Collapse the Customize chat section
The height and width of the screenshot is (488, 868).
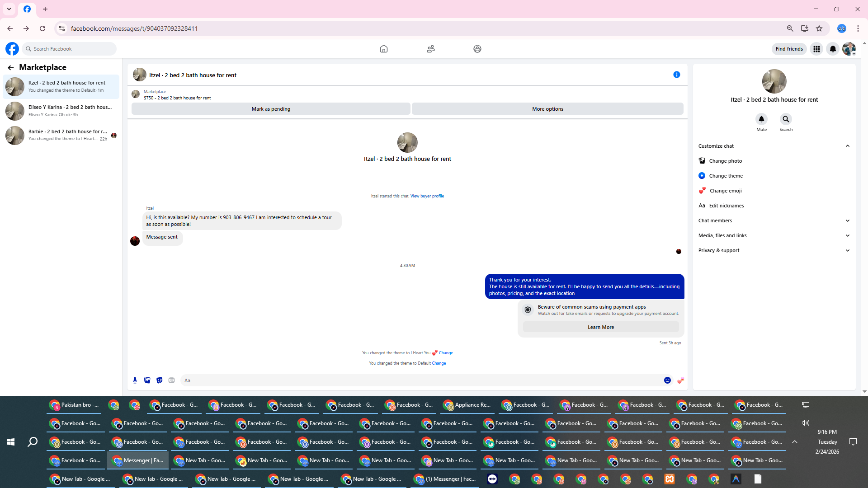847,146
